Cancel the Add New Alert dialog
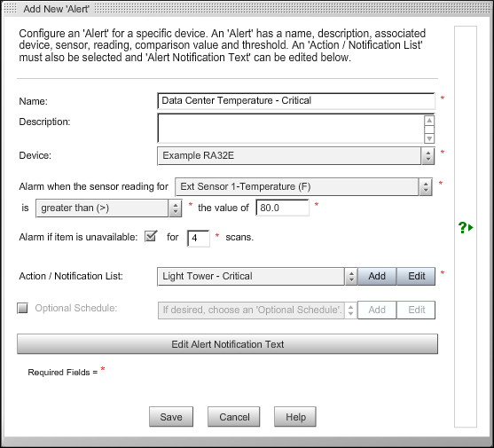Viewport: 494px width, 448px height. click(234, 417)
